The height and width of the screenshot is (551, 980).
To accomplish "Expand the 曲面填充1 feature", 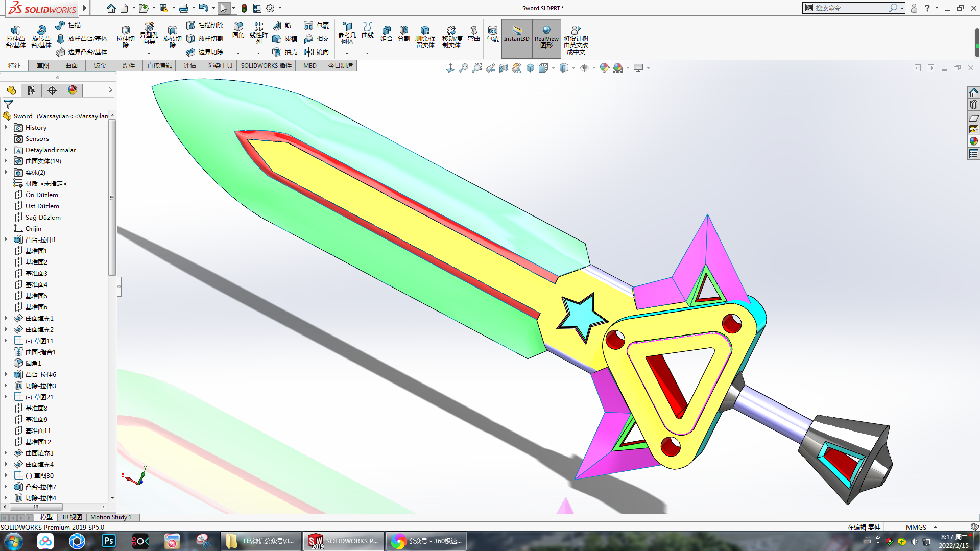I will pyautogui.click(x=6, y=318).
